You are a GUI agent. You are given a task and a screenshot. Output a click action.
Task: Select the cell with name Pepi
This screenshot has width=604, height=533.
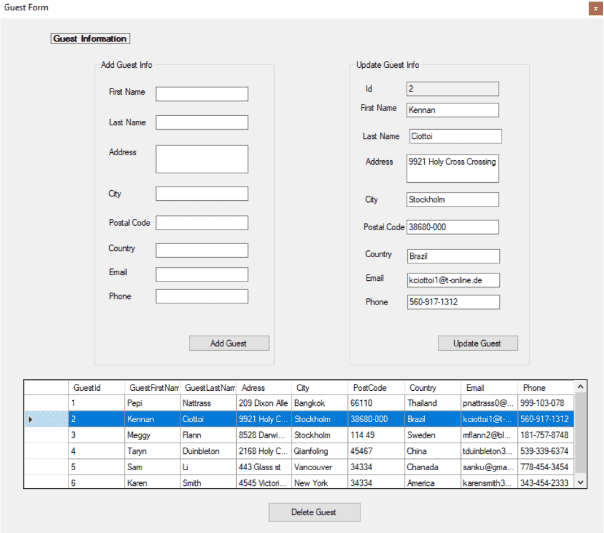coord(153,403)
